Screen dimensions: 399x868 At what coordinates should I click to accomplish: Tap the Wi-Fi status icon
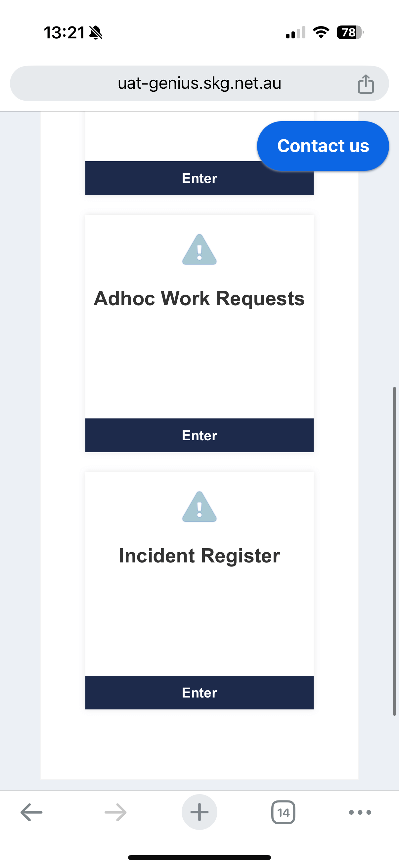tap(321, 32)
